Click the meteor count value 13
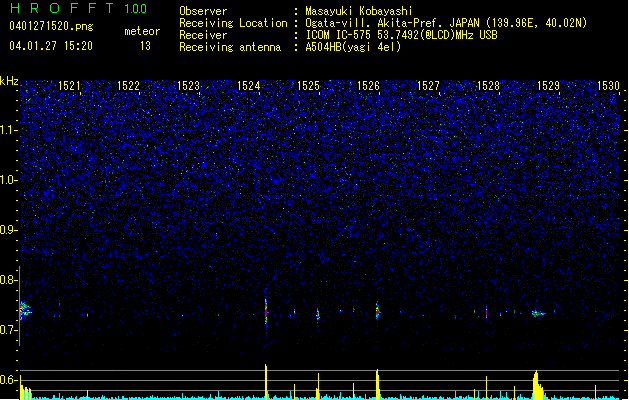The width and height of the screenshot is (629, 400). pos(145,46)
